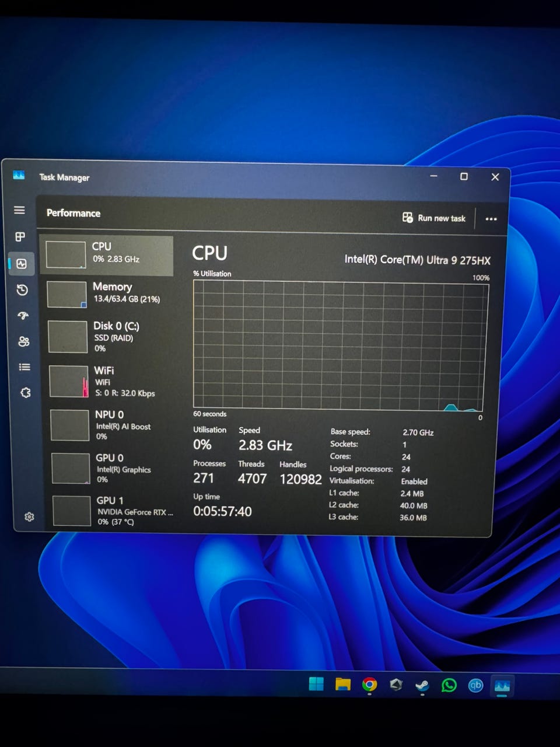The image size is (560, 747).
Task: Click the WiFi mini graph thumbnail
Action: tap(69, 382)
